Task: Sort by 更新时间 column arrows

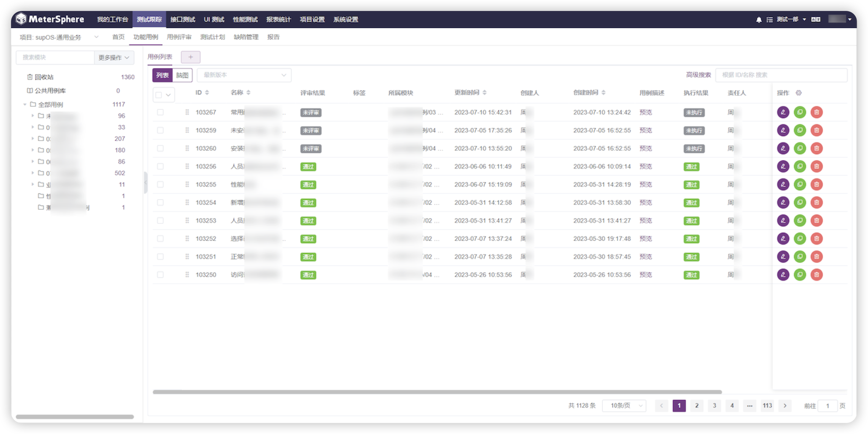Action: 484,93
